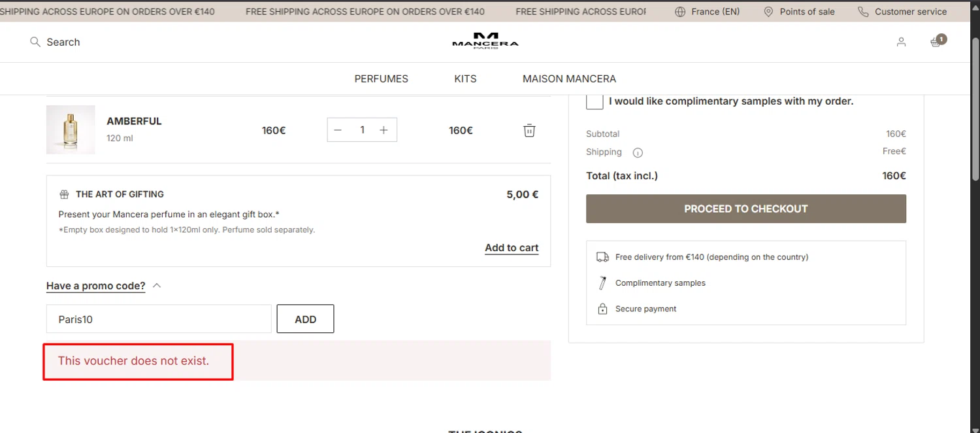Viewport: 980px width, 433px height.
Task: Click the free shipping announcement banner
Action: 323,11
